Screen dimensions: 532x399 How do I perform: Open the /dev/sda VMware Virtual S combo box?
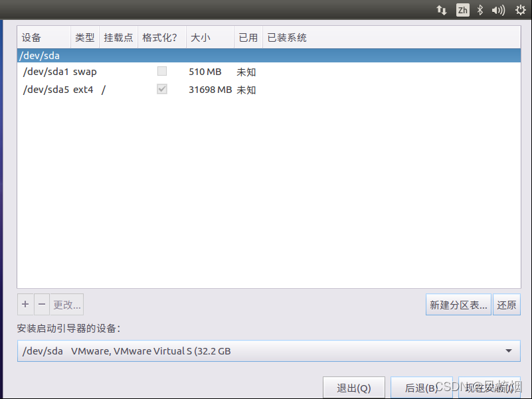coord(269,351)
